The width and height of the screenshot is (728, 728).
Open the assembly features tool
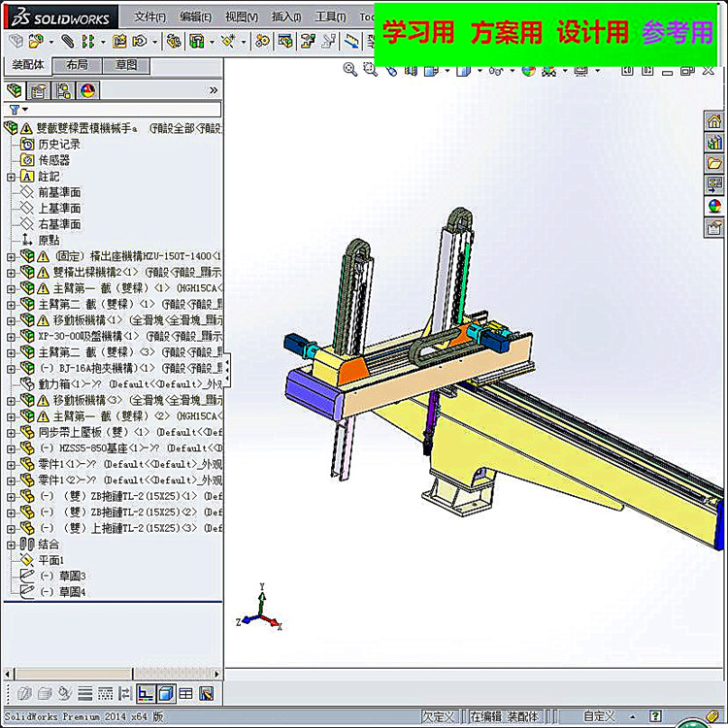coord(197,42)
